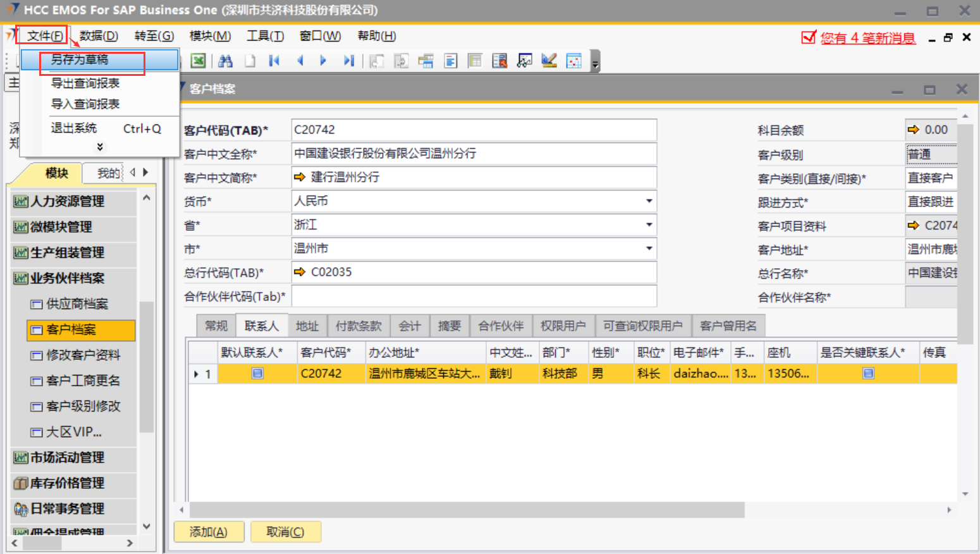Toggle the 默认联系人 checkbox in row 1
980x554 pixels.
click(257, 373)
